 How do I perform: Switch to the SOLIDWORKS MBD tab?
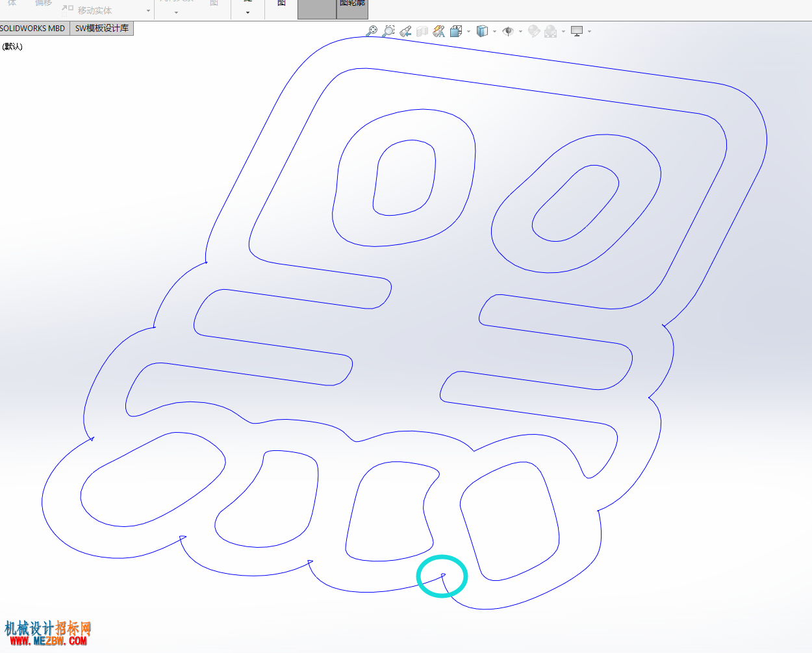[34, 29]
